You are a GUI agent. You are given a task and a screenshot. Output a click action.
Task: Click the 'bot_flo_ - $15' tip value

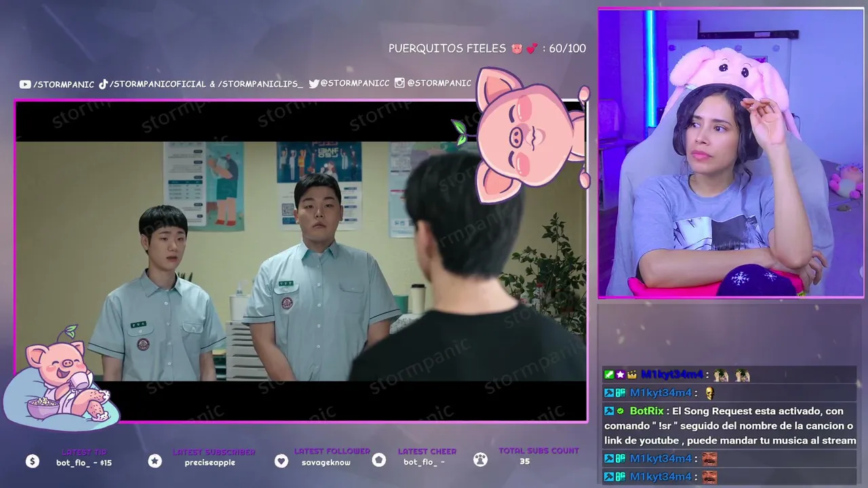tap(84, 463)
